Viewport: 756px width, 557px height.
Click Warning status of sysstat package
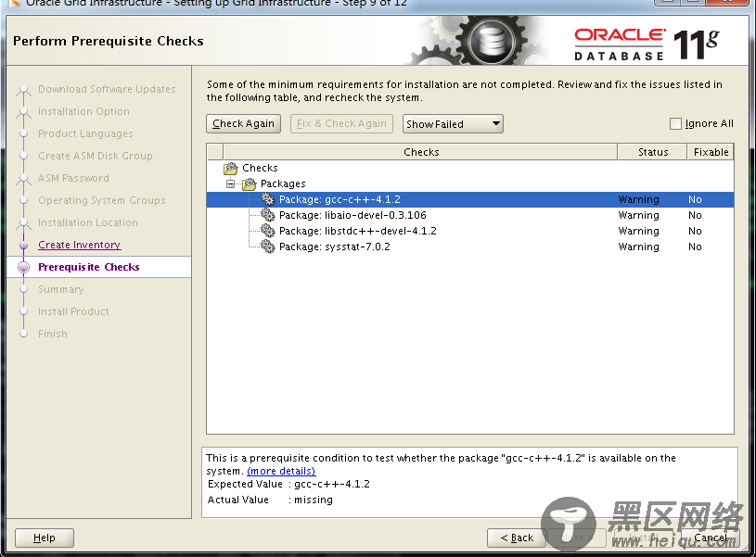[638, 247]
